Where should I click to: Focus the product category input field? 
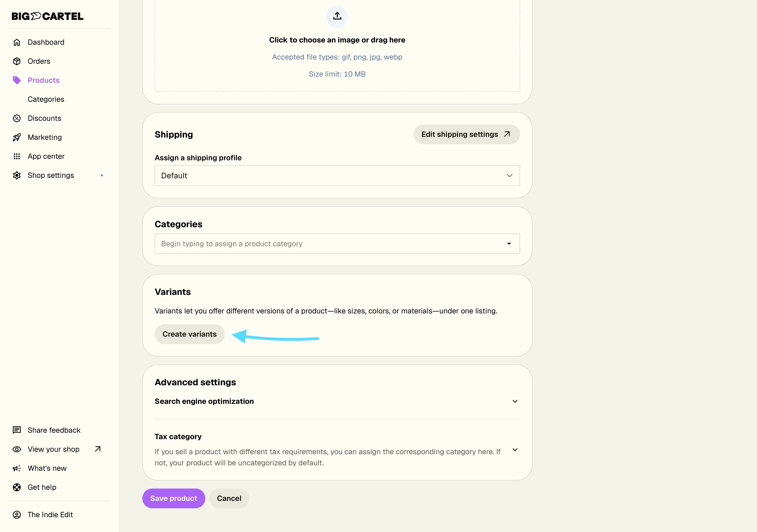[330, 244]
